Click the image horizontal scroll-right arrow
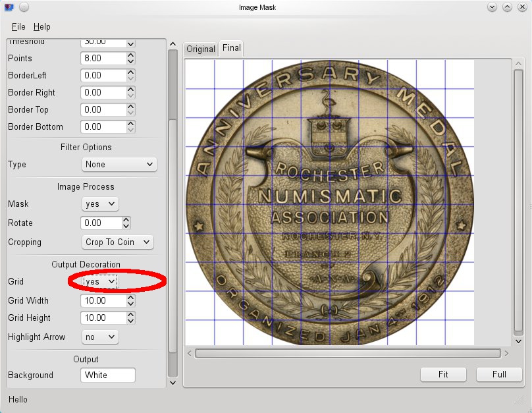Viewport: 532px width, 413px height. pos(506,354)
